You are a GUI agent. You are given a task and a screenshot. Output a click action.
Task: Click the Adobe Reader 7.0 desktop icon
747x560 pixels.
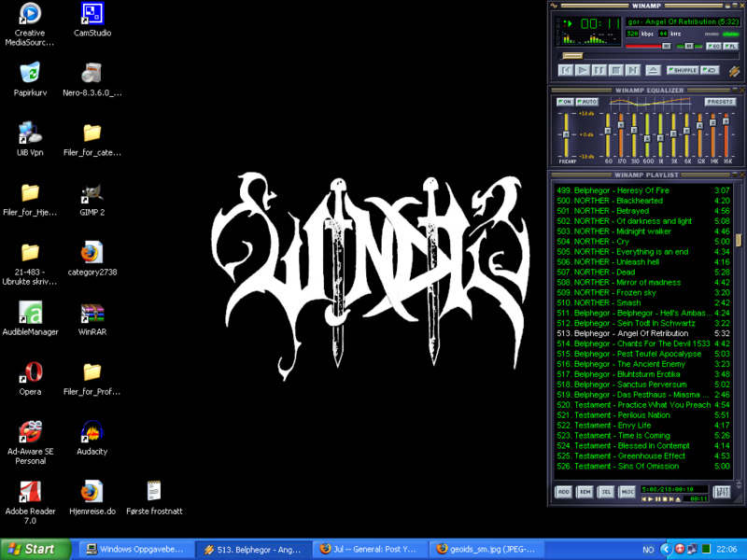tap(30, 503)
